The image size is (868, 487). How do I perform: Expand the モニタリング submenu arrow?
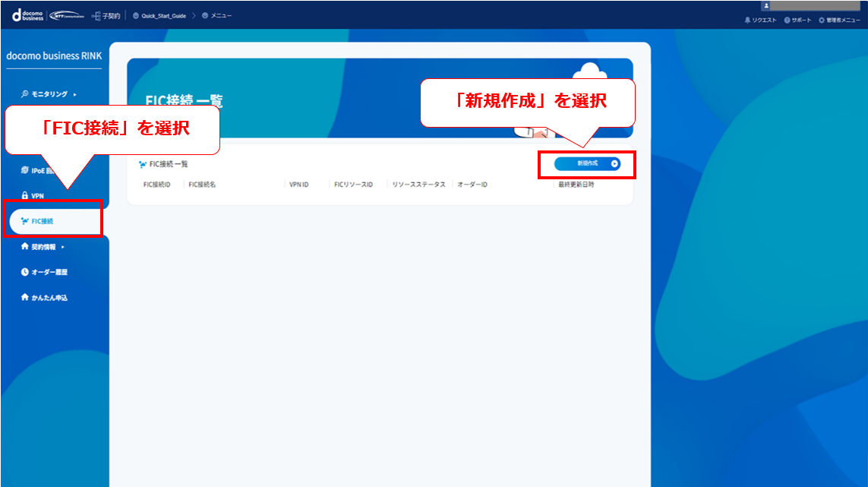tap(74, 94)
